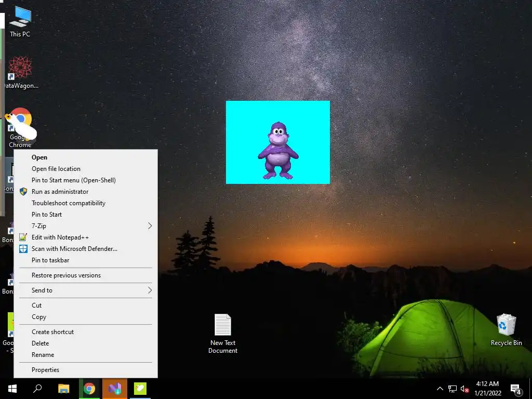The height and width of the screenshot is (399, 532).
Task: Choose Rename in the context menu
Action: tap(86, 354)
